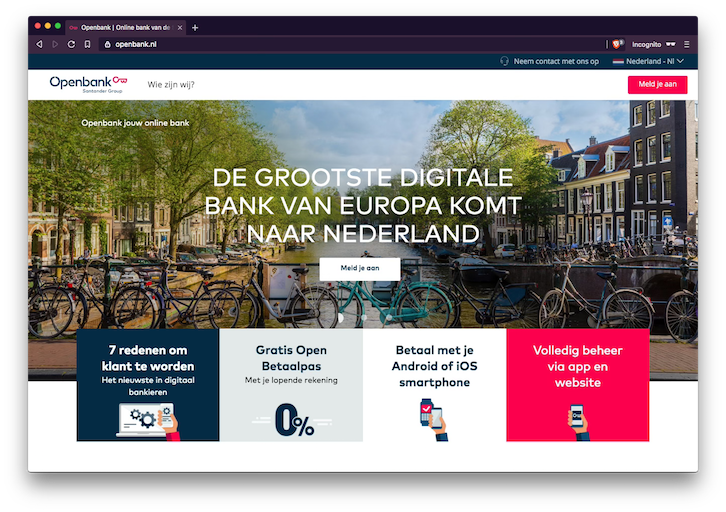Select the Openbank | Online bank tab
This screenshot has width=726, height=512.
pyautogui.click(x=125, y=28)
